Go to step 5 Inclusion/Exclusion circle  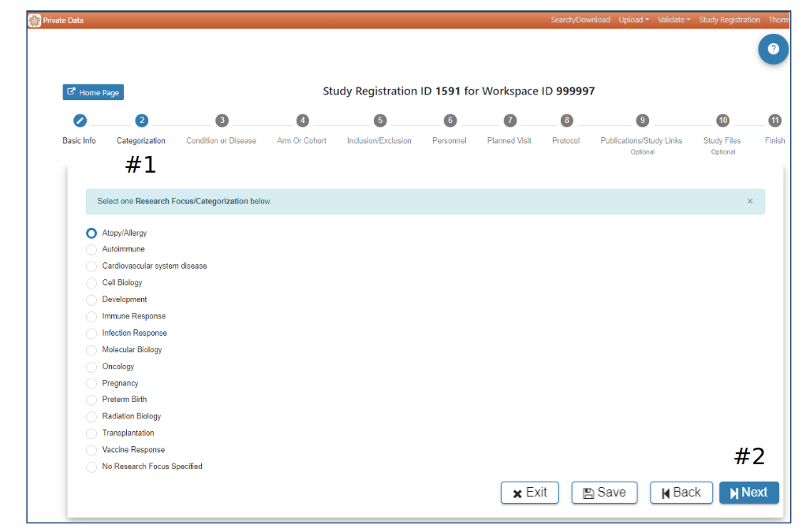click(x=380, y=121)
